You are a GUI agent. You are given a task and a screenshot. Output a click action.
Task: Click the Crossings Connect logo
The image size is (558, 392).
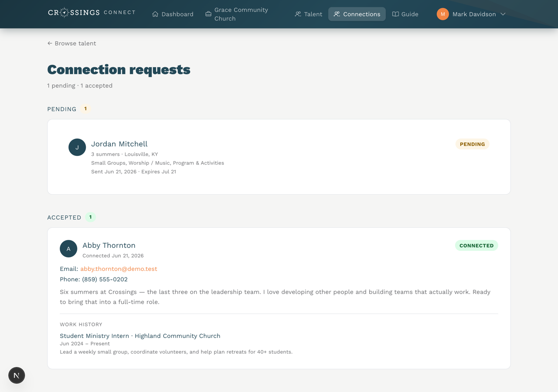[92, 13]
